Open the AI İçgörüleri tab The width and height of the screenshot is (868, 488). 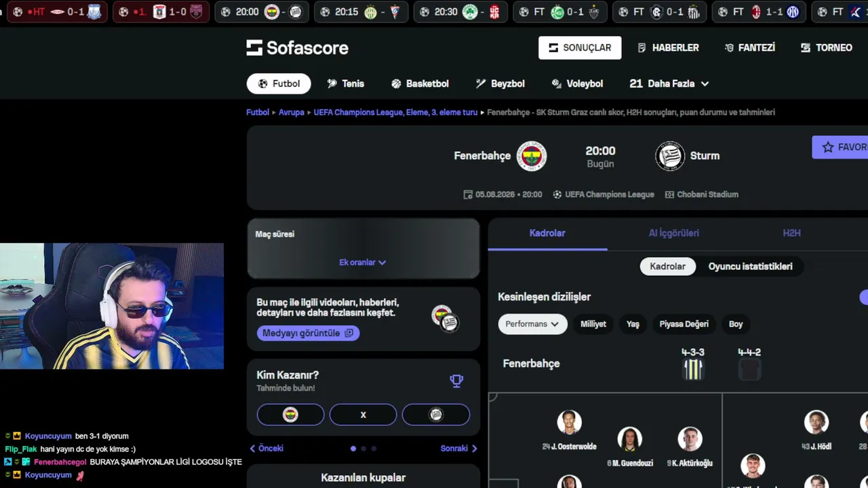point(673,233)
